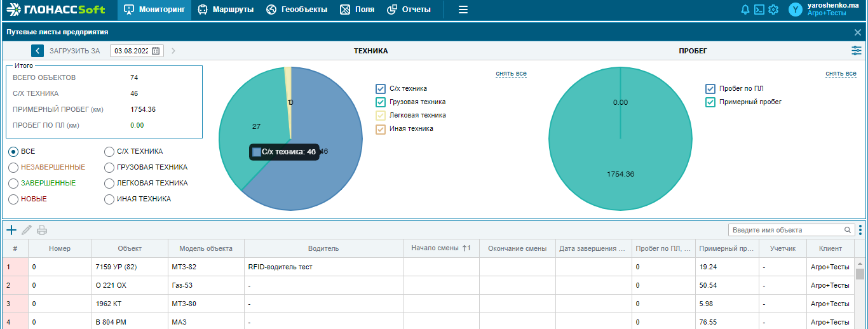This screenshot has width=868, height=329.
Task: Select the НЕЗАВЕРШЕННЫЕ radio button
Action: (13, 168)
